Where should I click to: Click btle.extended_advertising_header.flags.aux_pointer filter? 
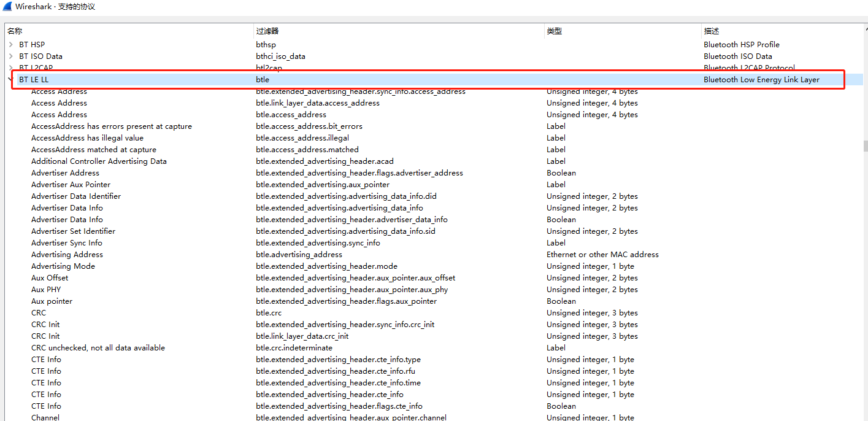pyautogui.click(x=347, y=301)
